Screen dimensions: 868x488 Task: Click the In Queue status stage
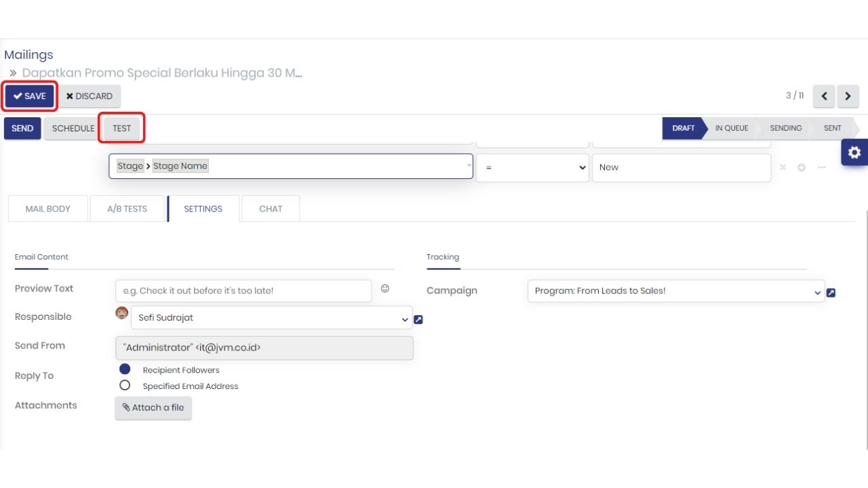click(732, 128)
